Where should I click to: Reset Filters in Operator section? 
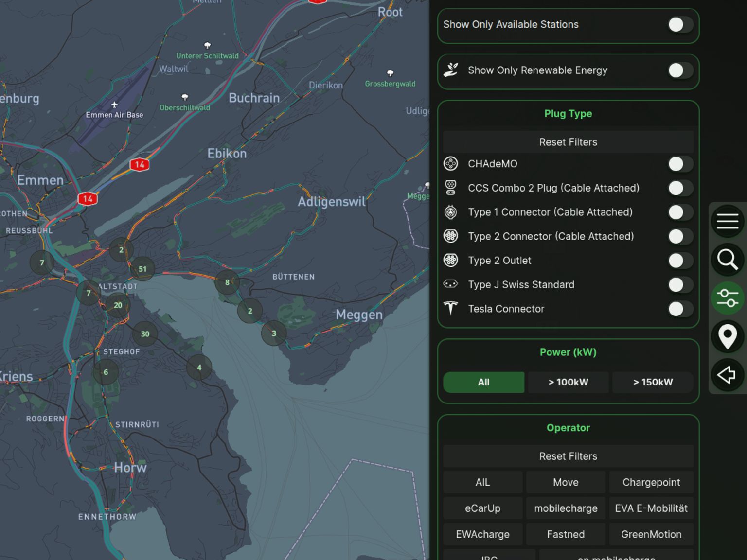(568, 456)
